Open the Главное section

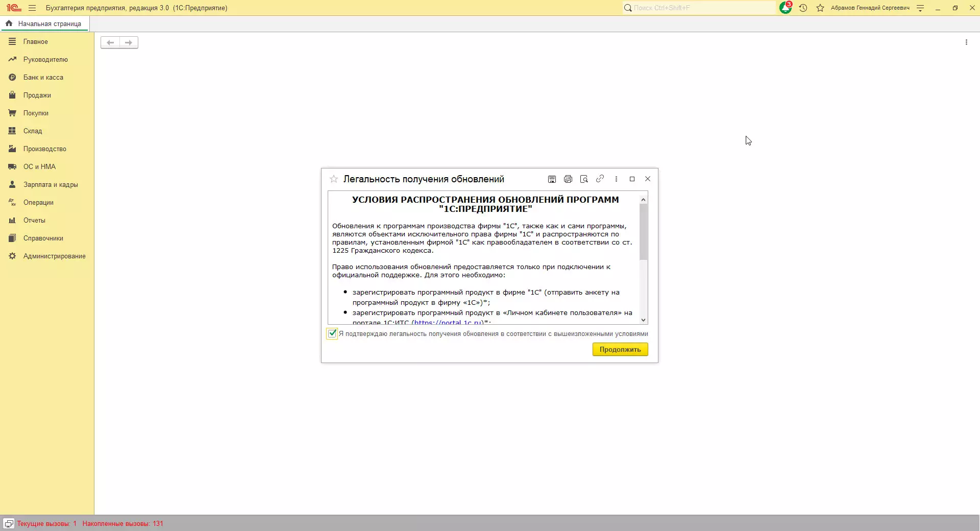[x=47, y=41]
